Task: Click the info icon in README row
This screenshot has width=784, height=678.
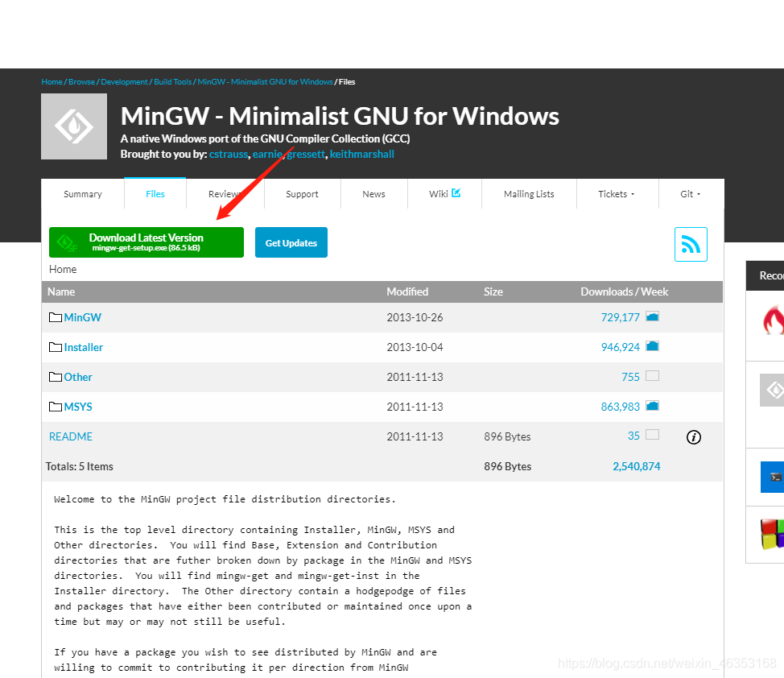Action: tap(694, 437)
